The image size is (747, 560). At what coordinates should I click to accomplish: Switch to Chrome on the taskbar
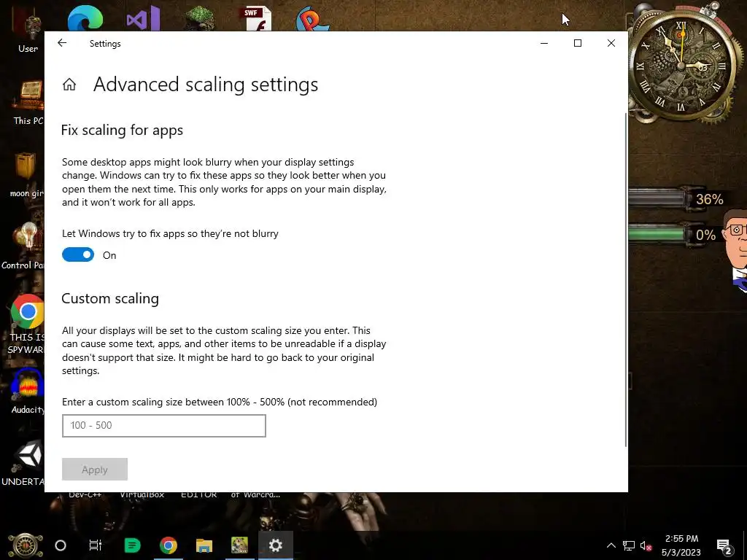point(169,545)
